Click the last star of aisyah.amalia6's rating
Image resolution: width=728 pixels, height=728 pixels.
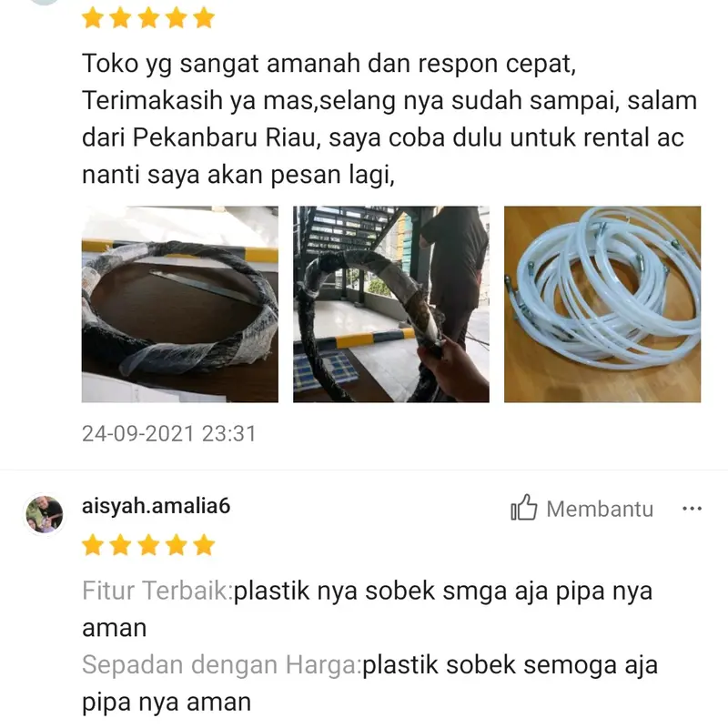(204, 545)
